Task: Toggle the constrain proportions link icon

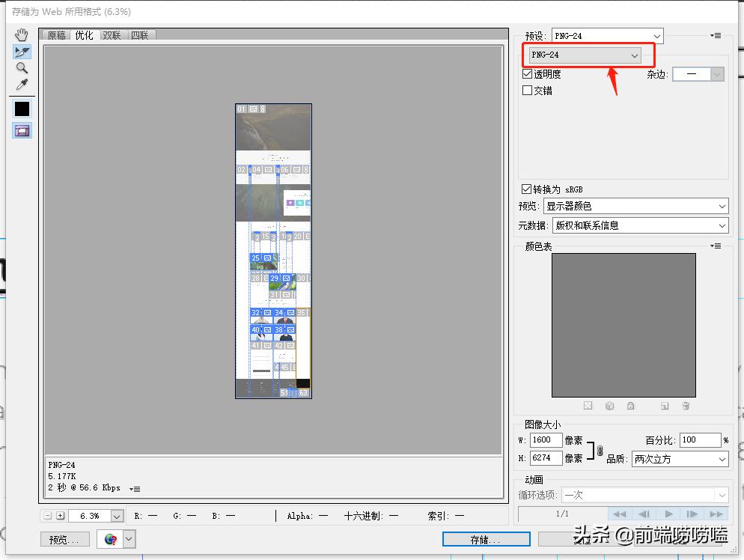Action: coord(600,451)
